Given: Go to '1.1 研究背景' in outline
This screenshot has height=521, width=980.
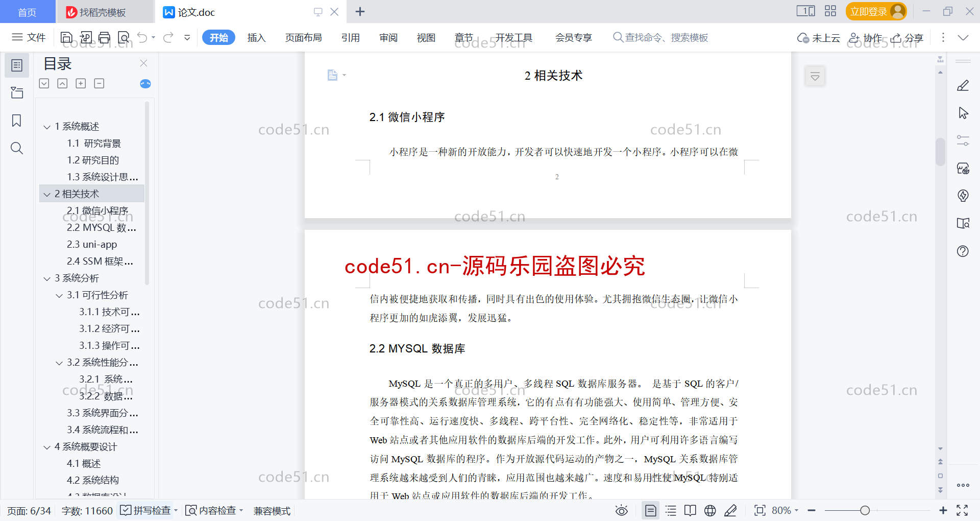Looking at the screenshot, I should point(94,144).
